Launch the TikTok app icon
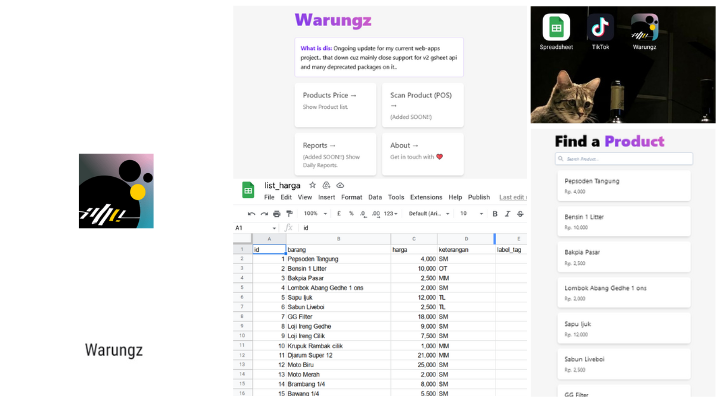Viewport: 720px width, 400px height. tap(600, 28)
